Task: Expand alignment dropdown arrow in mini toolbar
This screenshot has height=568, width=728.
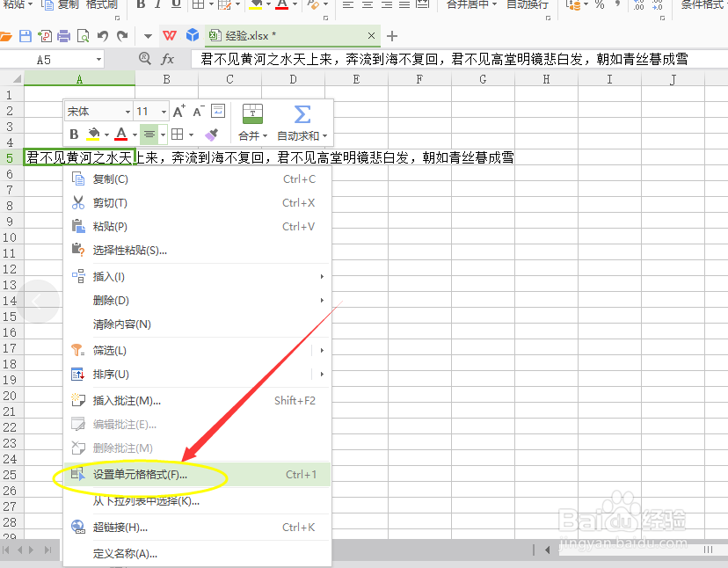Action: tap(163, 135)
